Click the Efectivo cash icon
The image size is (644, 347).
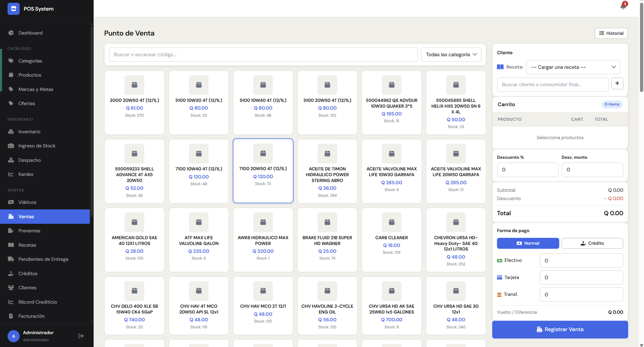coord(500,261)
